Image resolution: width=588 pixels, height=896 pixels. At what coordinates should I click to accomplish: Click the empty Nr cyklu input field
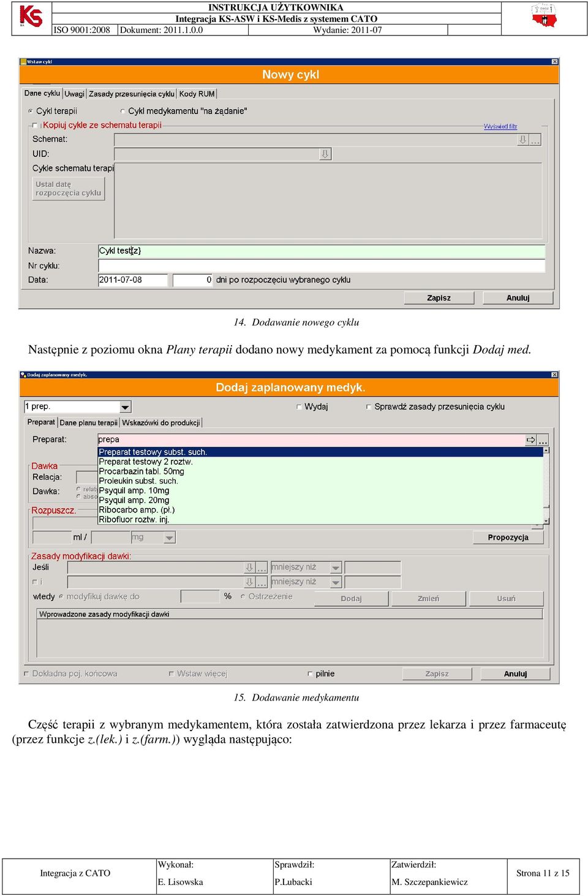(322, 265)
